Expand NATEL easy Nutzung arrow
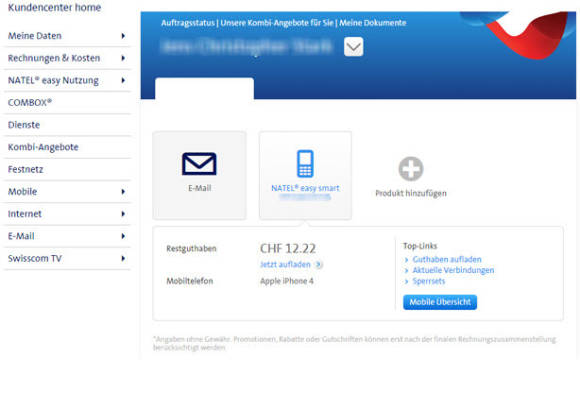This screenshot has height=393, width=580. coord(123,80)
